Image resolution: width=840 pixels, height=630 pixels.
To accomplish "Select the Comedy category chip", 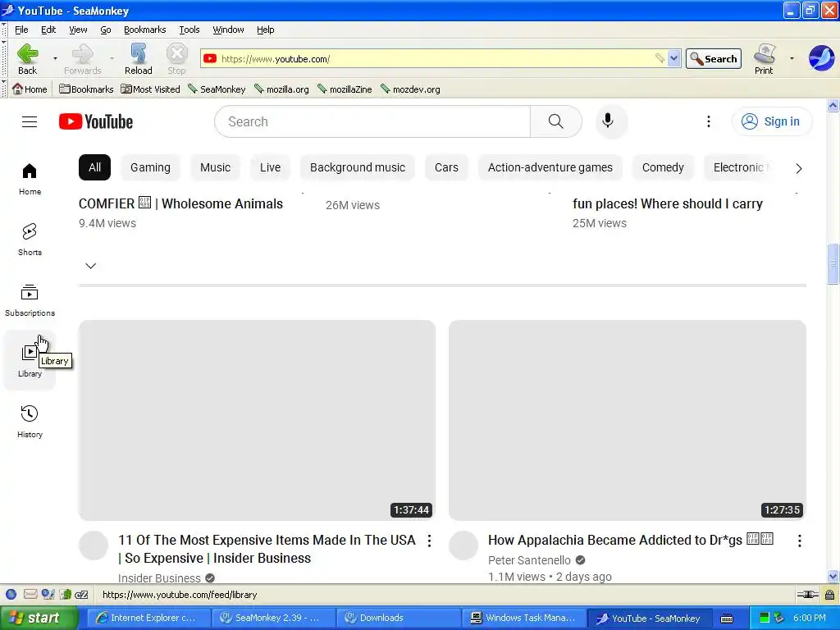I will (x=663, y=167).
